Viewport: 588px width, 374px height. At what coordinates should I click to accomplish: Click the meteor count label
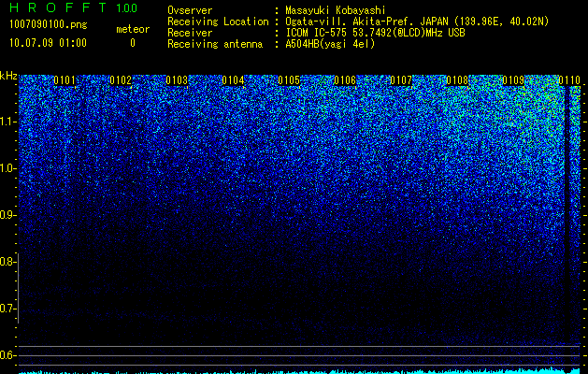(x=133, y=29)
